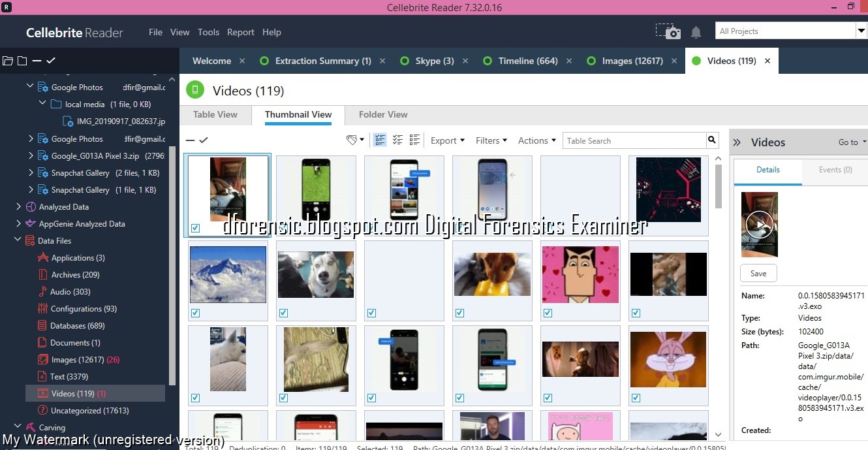Open the Tools menu
The height and width of the screenshot is (450, 868).
point(208,32)
